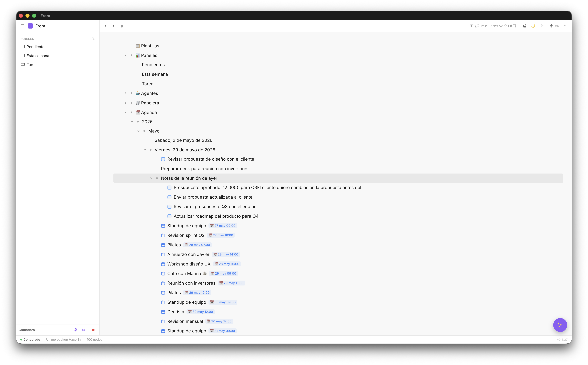Focus the '¿Qué quieres ver?' filter field
Viewport: 588px width, 365px height.
[493, 26]
